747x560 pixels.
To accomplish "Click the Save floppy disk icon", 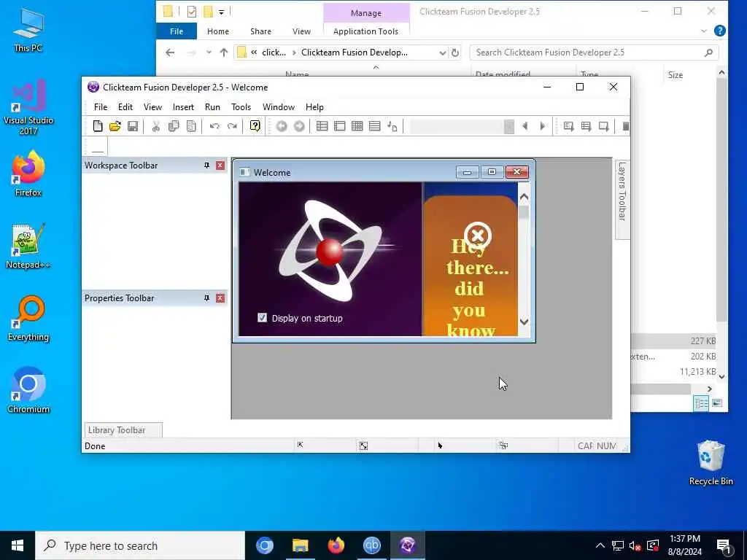I will coord(133,126).
